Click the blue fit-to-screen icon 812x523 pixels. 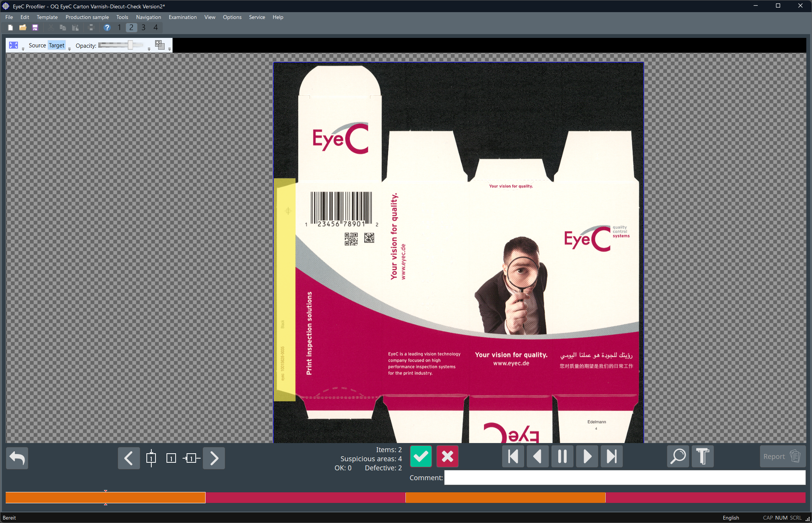tap(14, 45)
